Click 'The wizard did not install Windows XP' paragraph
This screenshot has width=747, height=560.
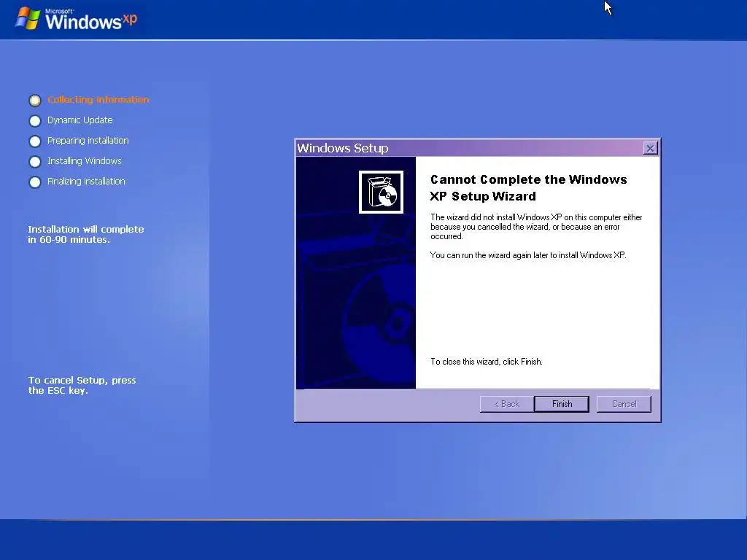click(x=536, y=227)
